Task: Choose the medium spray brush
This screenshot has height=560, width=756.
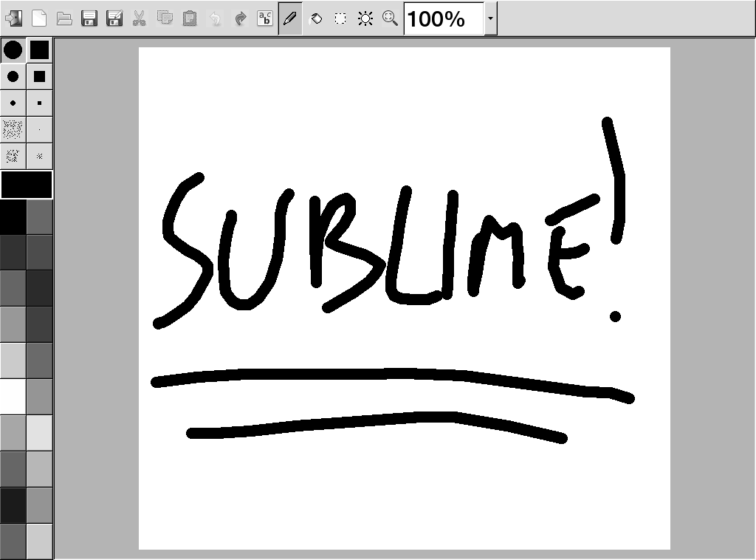Action: (x=13, y=156)
